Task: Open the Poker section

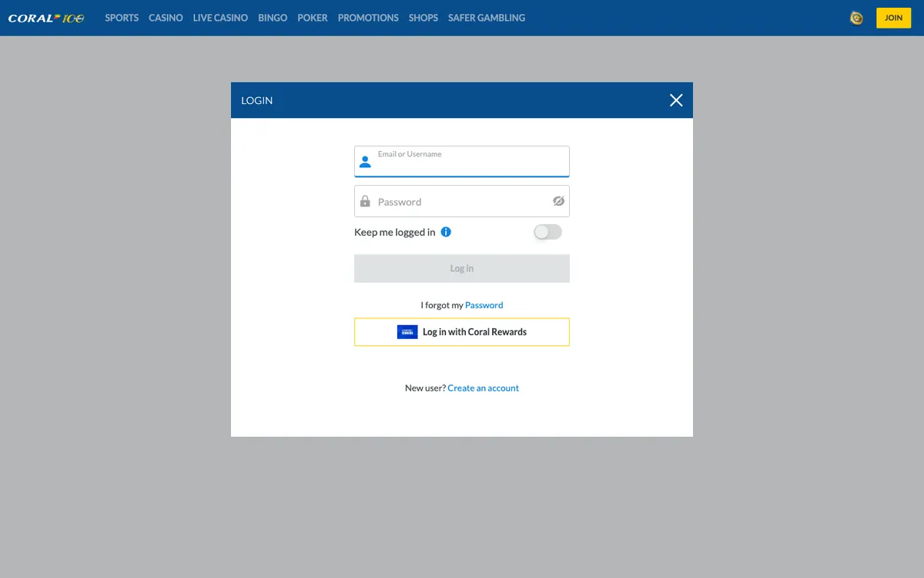Action: click(x=313, y=18)
